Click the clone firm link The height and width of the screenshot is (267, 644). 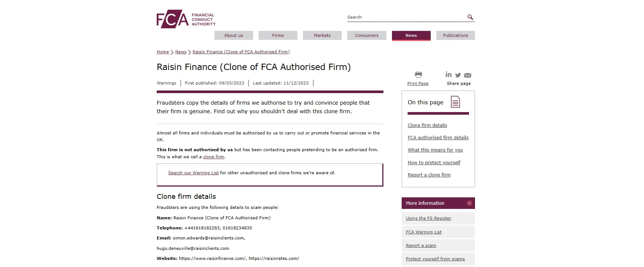(x=214, y=157)
